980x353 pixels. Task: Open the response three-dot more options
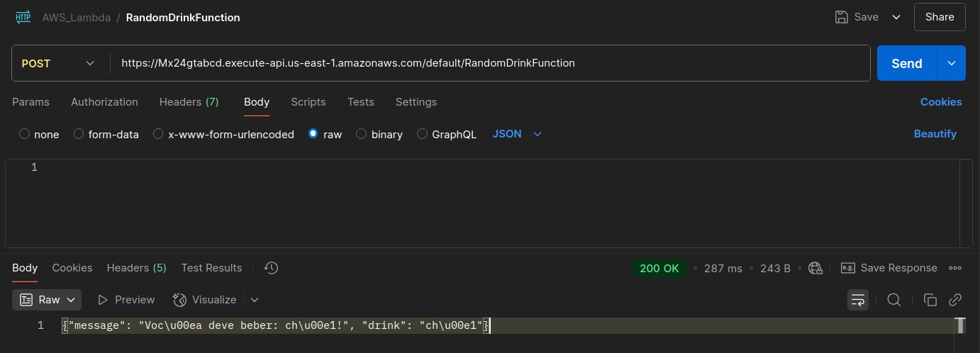[955, 268]
